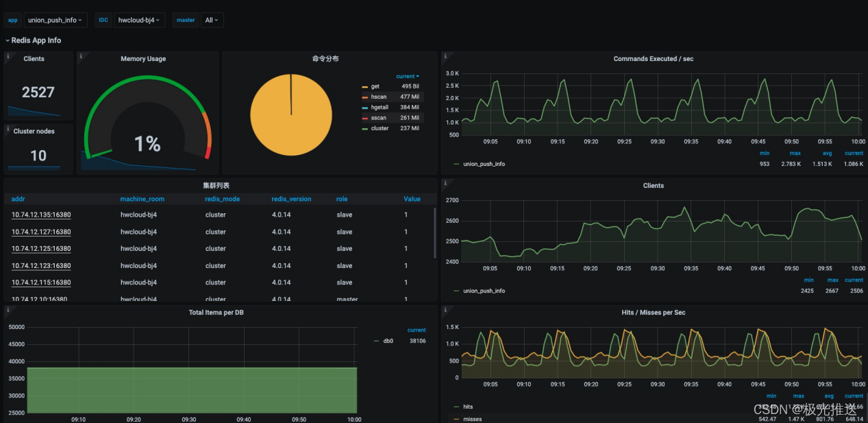868x423 pixels.
Task: Click the Cluster nodes value 10
Action: 38,156
